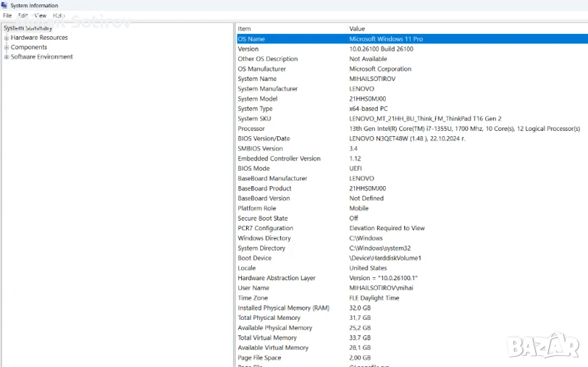Select the Secure Boot State row

(262, 218)
